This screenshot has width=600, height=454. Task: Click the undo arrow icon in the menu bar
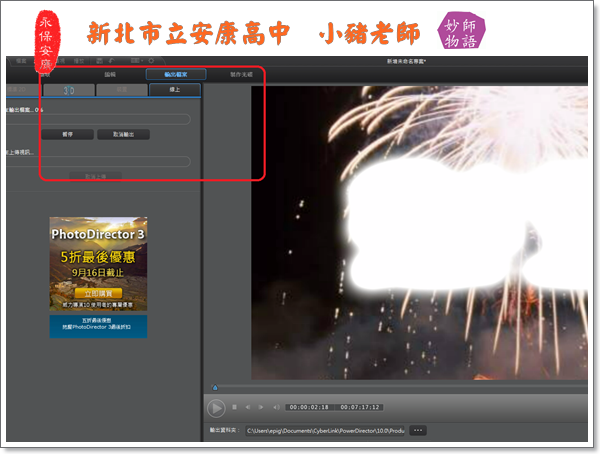tap(111, 61)
